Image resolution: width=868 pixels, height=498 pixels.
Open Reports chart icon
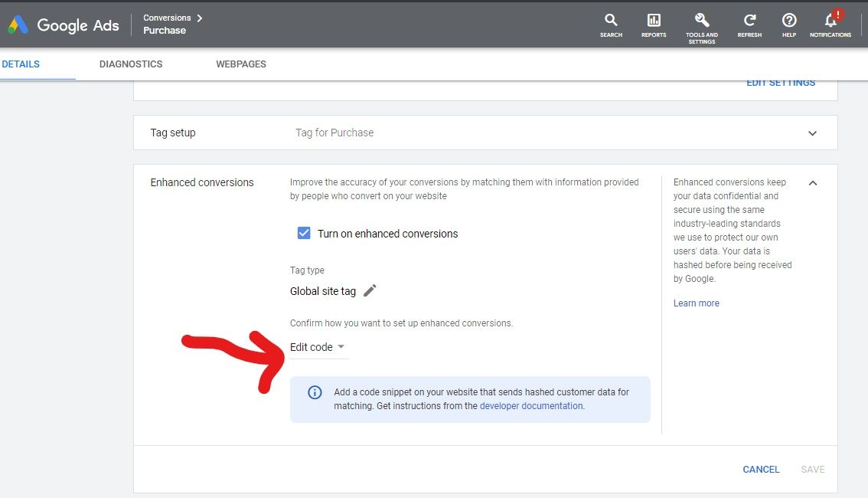(654, 21)
